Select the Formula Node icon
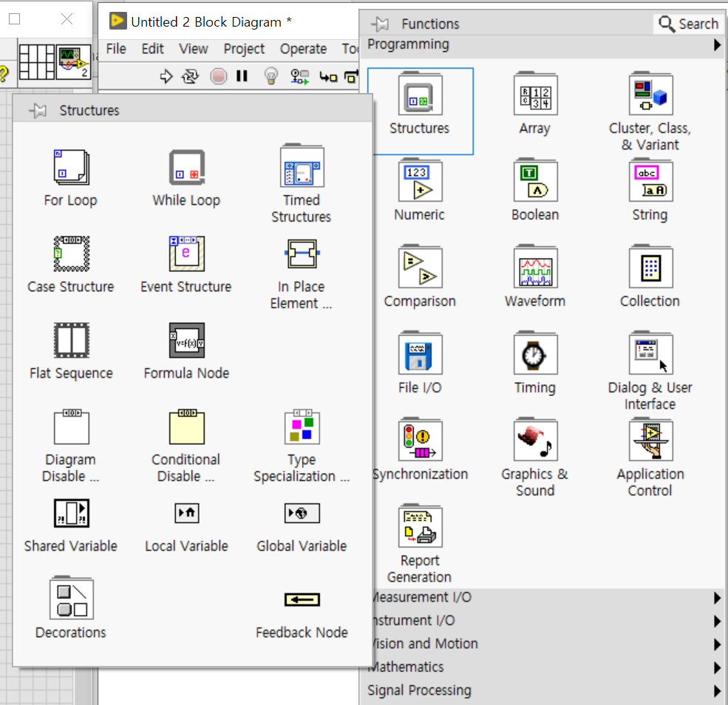728x705 pixels. pyautogui.click(x=187, y=340)
